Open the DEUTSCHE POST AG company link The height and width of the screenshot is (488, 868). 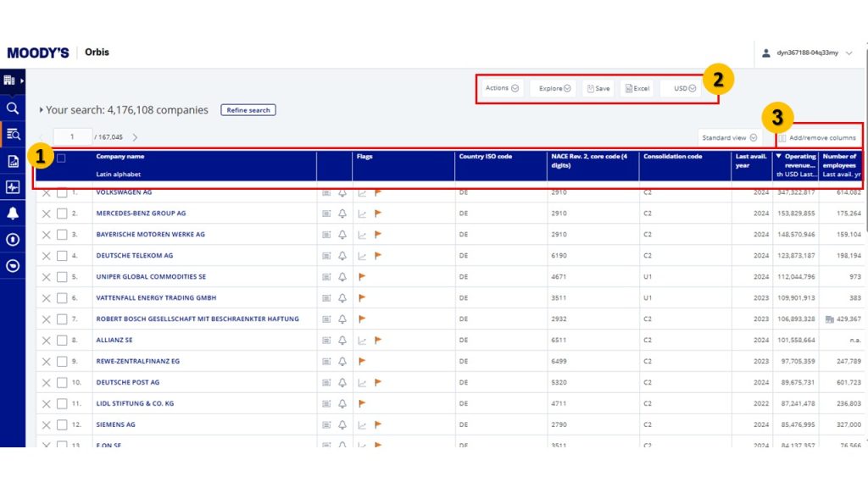(x=128, y=382)
